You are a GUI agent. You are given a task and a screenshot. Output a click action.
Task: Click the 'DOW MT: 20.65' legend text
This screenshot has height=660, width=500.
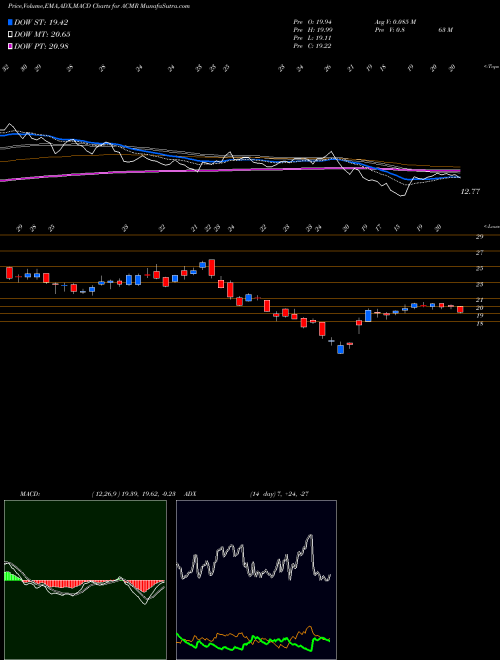click(42, 35)
